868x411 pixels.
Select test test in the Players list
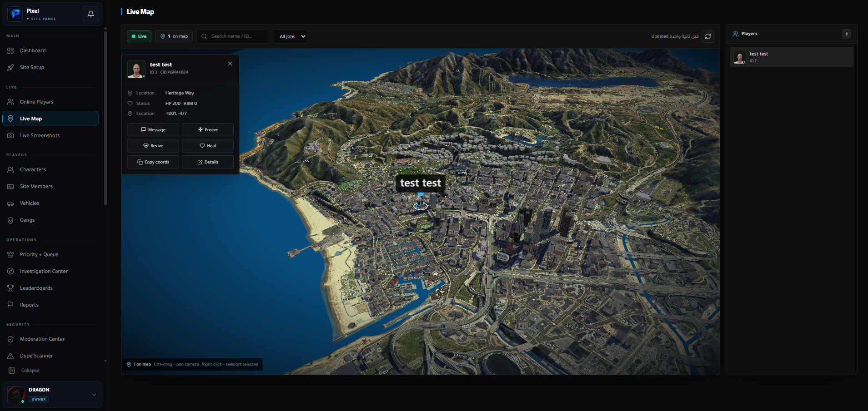click(x=791, y=57)
